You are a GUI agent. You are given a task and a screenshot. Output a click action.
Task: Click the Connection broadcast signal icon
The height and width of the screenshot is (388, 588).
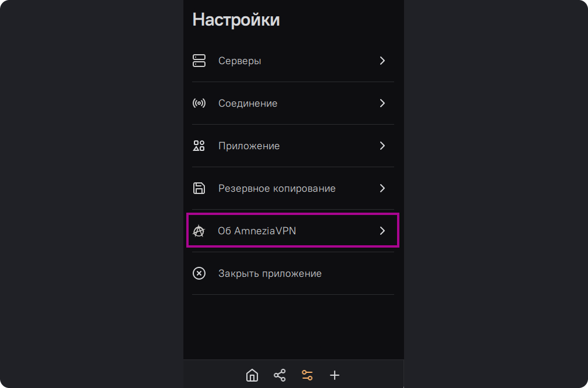(199, 103)
